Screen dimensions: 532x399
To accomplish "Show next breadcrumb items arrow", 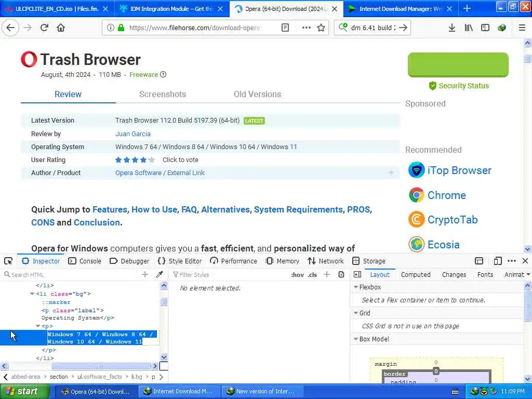I will pyautogui.click(x=161, y=377).
